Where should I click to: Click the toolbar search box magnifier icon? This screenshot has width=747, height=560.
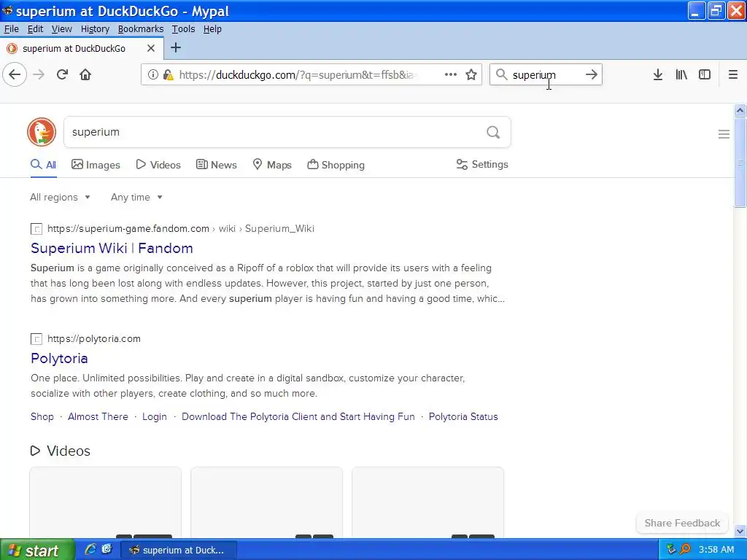pos(501,74)
